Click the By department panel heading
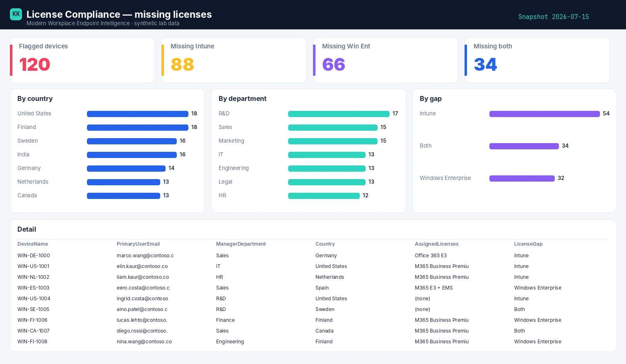This screenshot has height=364, width=626. 243,99
